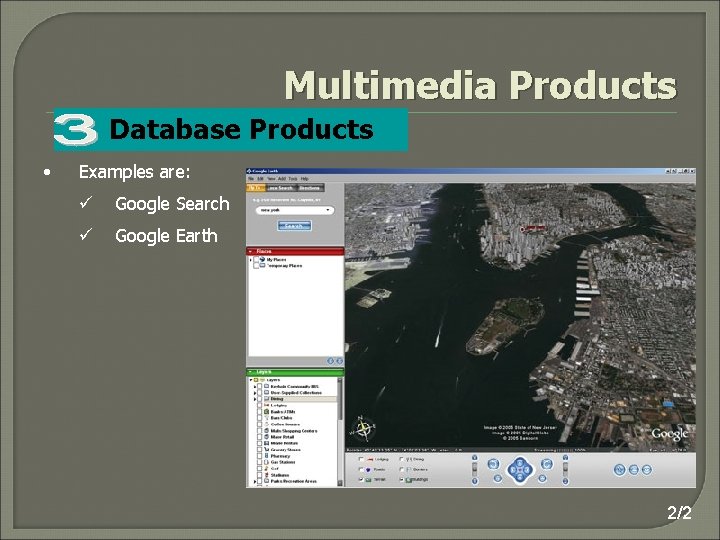This screenshot has height=540, width=720.
Task: Open the Edit menu in Google Earth
Action: (x=260, y=179)
